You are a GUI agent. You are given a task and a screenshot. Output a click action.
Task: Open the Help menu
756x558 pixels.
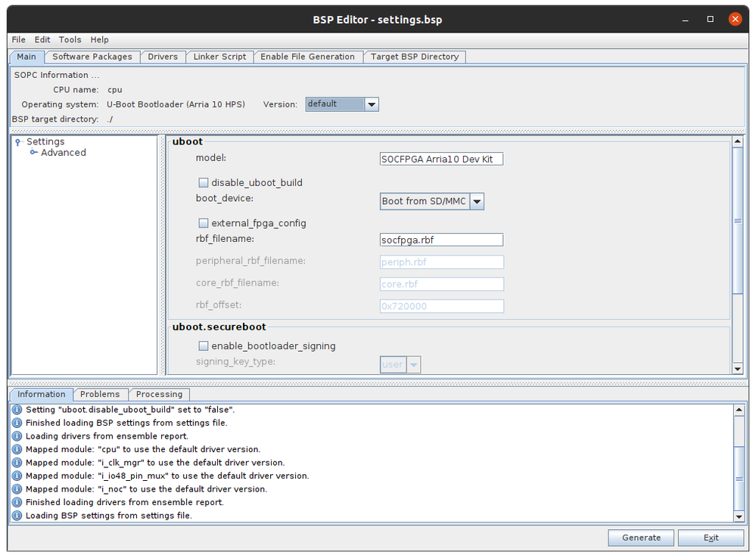pos(99,39)
